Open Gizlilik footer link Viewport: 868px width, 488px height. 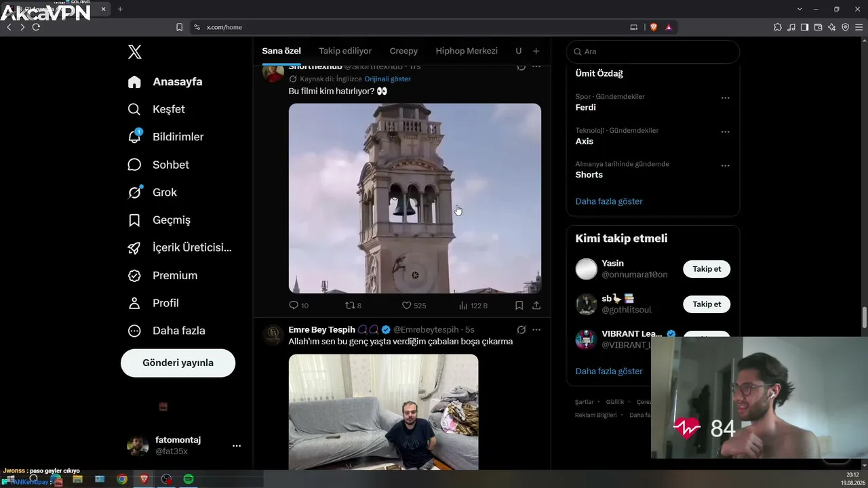tap(615, 402)
